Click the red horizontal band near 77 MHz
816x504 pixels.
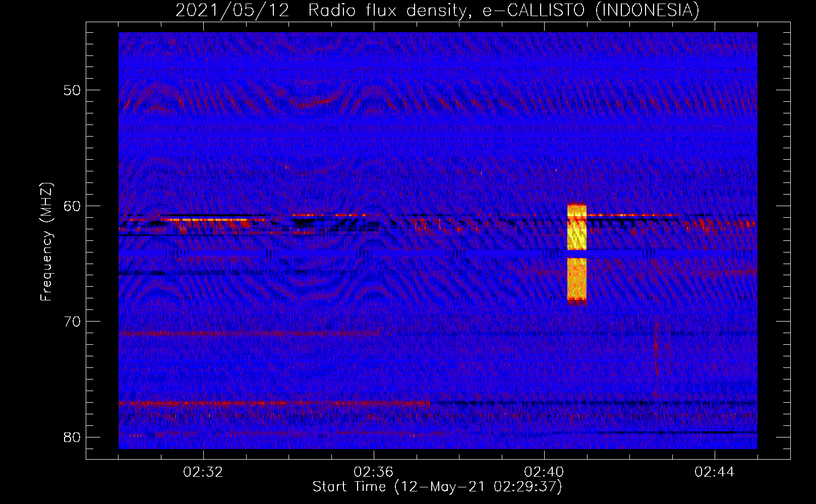pos(275,403)
